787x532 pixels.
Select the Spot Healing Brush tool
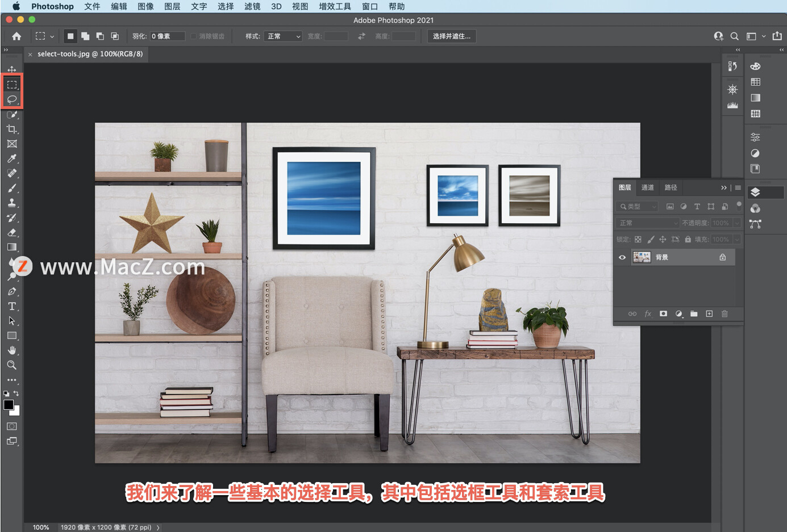click(12, 173)
